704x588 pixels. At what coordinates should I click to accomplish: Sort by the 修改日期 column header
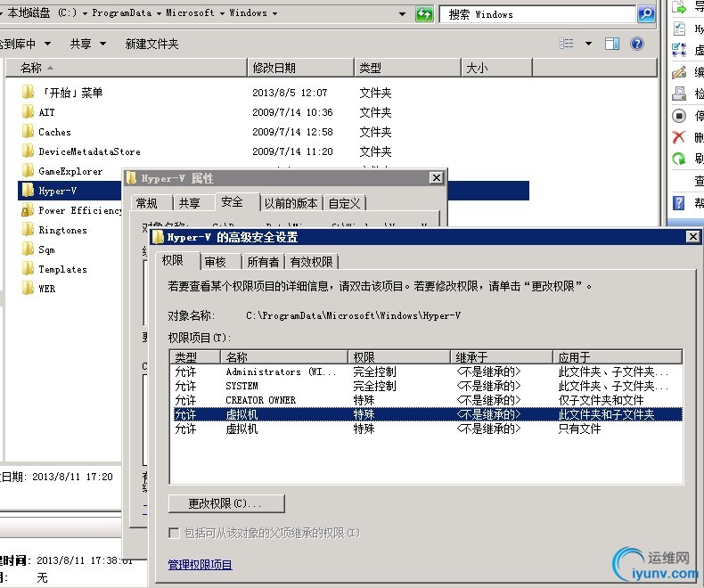pos(300,68)
